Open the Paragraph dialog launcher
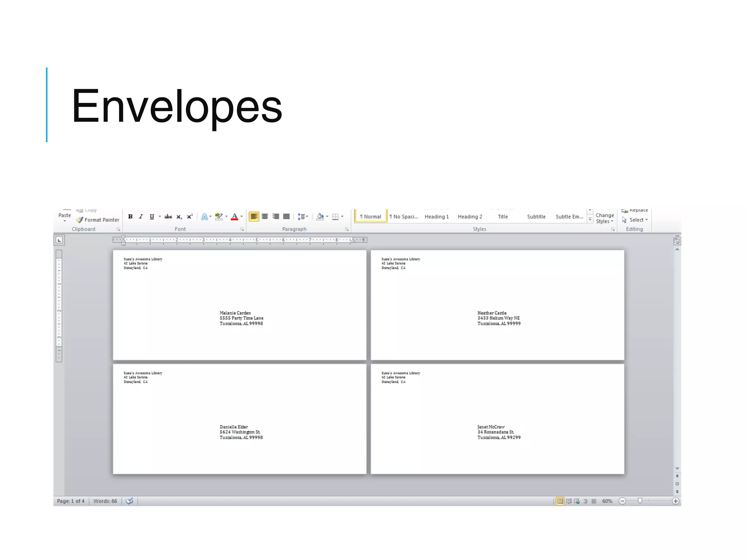 (347, 229)
